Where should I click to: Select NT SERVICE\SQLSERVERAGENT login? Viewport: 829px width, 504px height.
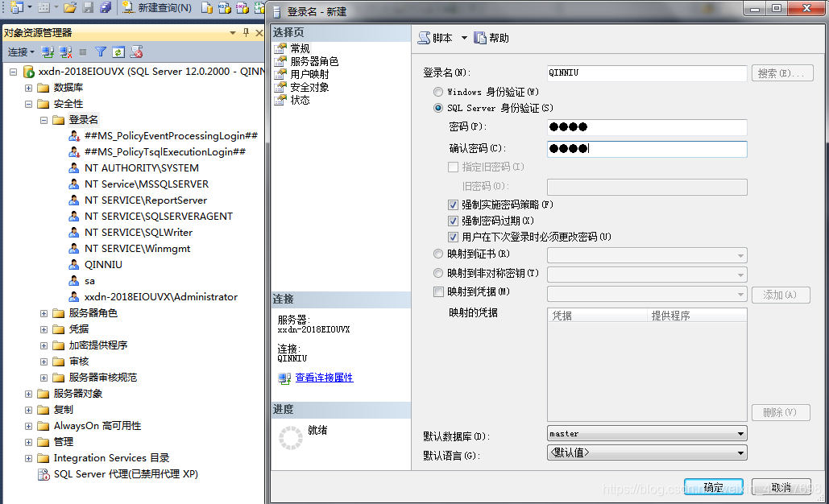(x=159, y=216)
